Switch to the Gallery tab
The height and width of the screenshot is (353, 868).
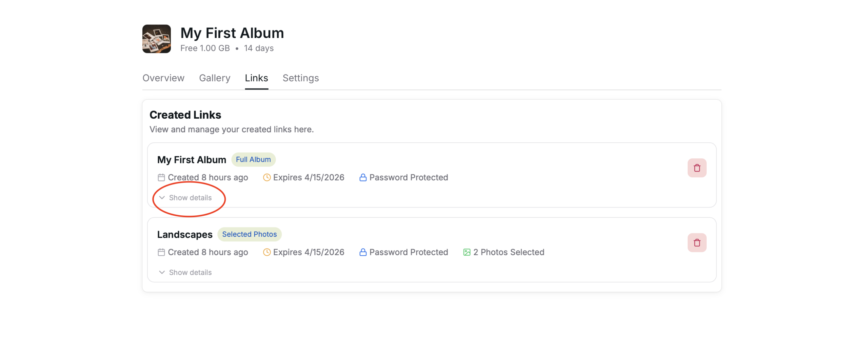coord(214,78)
